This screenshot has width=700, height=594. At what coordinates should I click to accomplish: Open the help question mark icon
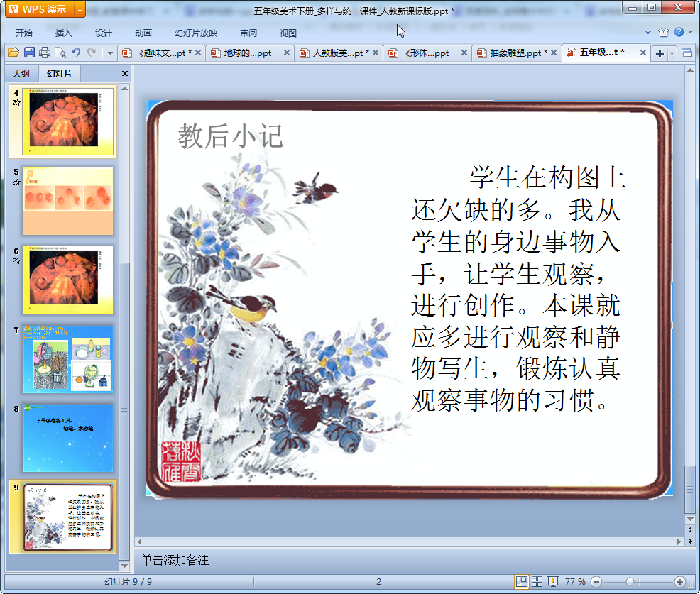pyautogui.click(x=679, y=32)
